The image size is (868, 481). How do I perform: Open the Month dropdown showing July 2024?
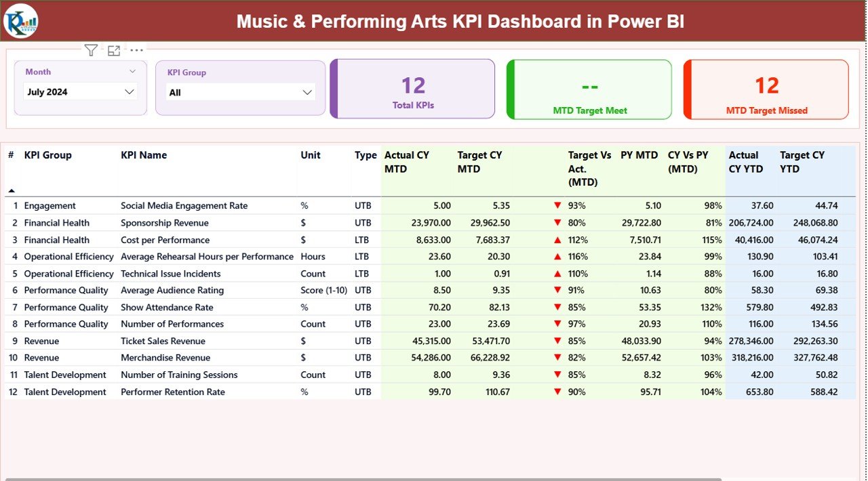pyautogui.click(x=80, y=91)
